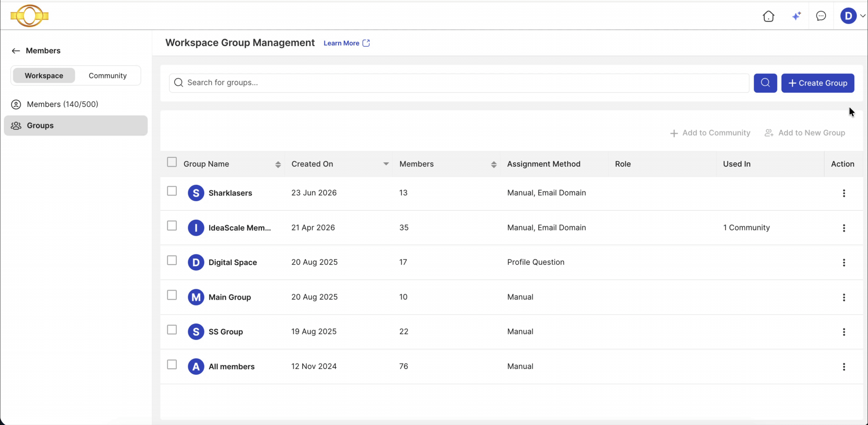Go to the home icon
Viewport: 868px width, 425px height.
(768, 16)
